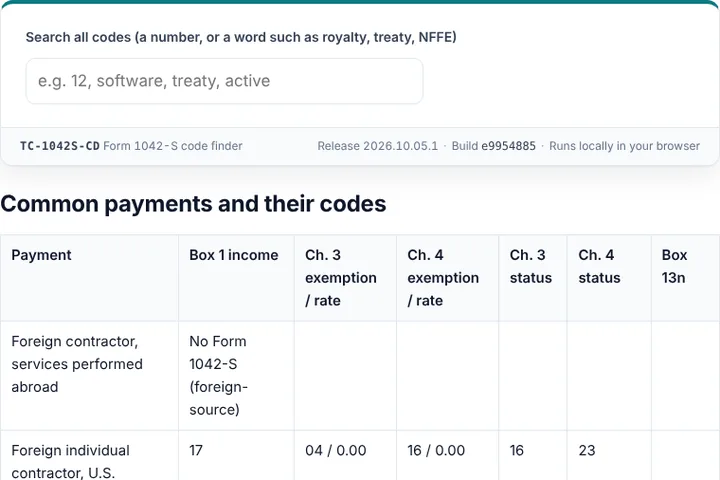720x480 pixels.
Task: Click the Ch. 3 status column header
Action: point(533,278)
